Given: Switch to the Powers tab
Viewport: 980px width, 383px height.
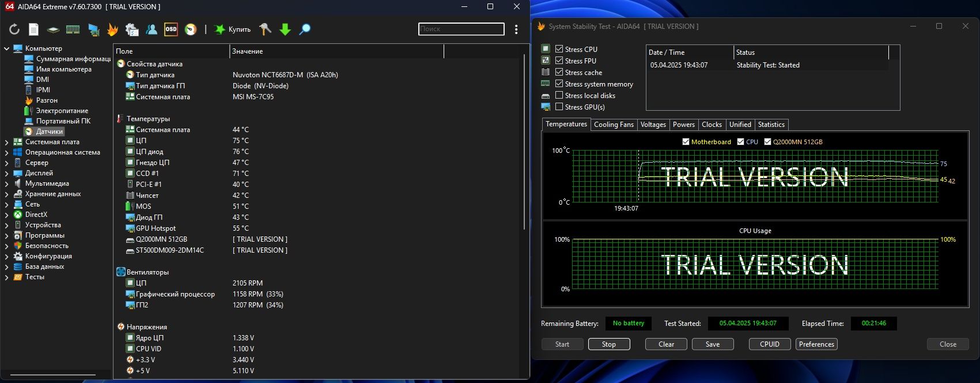Looking at the screenshot, I should 683,125.
